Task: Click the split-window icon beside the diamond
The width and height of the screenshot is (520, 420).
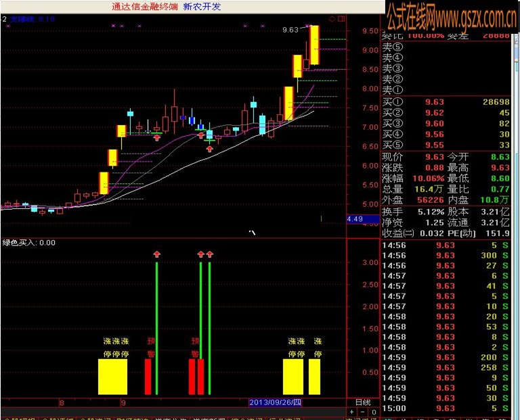Action: 341,18
